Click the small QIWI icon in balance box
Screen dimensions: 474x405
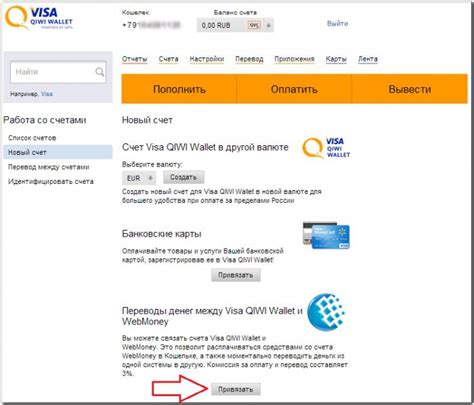254,25
